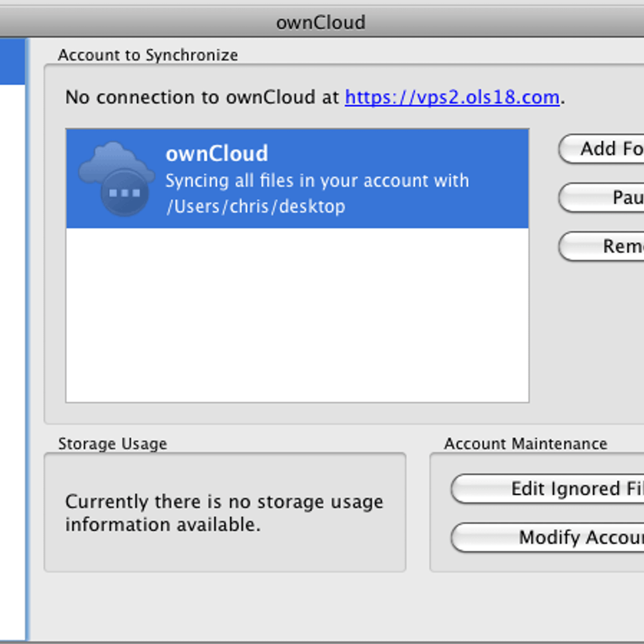Click the ownCloud window title bar text
Screen dimensions: 644x644
[321, 23]
